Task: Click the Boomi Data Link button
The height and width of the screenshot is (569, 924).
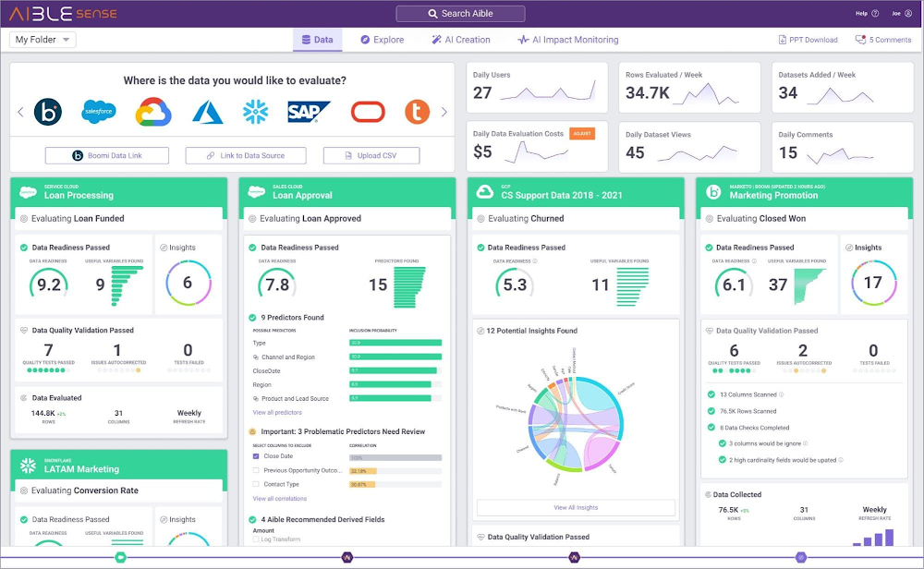Action: coord(107,155)
